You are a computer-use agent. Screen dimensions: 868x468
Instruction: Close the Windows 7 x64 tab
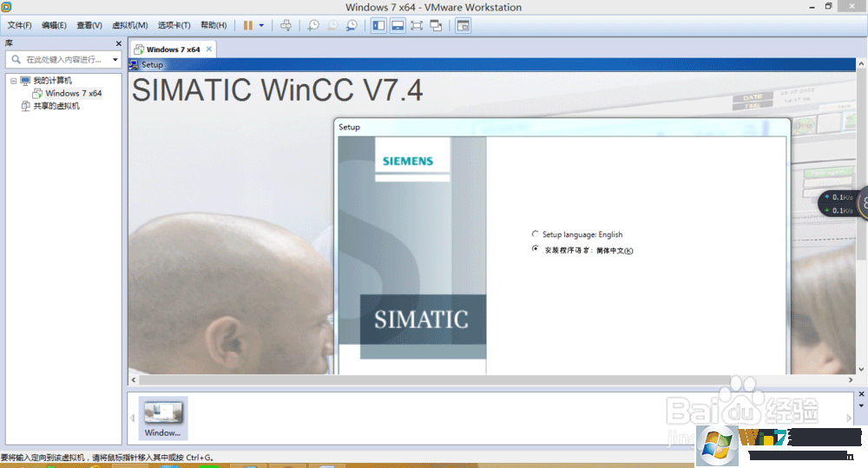[209, 49]
